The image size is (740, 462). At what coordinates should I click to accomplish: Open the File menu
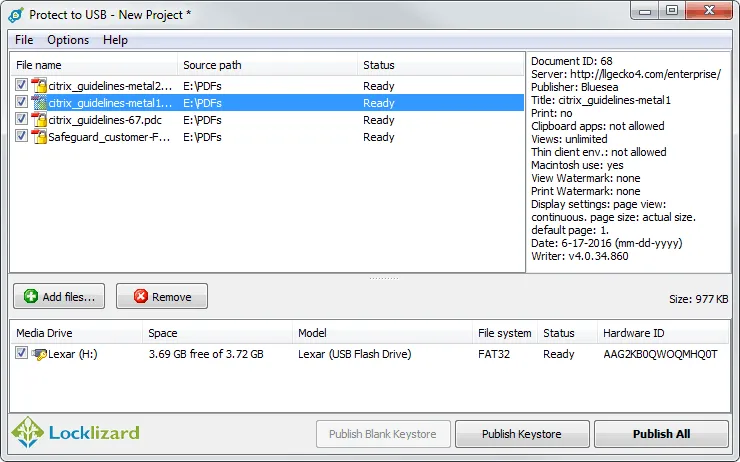point(24,40)
